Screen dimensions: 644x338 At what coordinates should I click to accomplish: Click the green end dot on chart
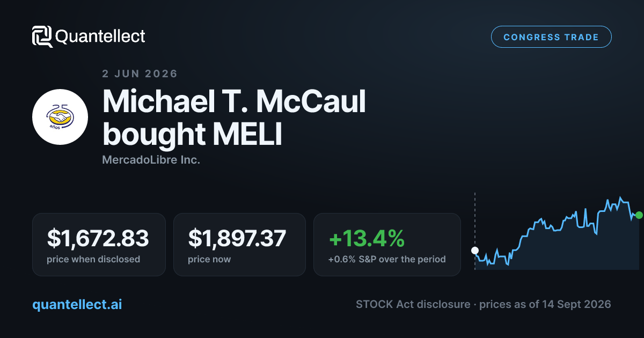(639, 215)
